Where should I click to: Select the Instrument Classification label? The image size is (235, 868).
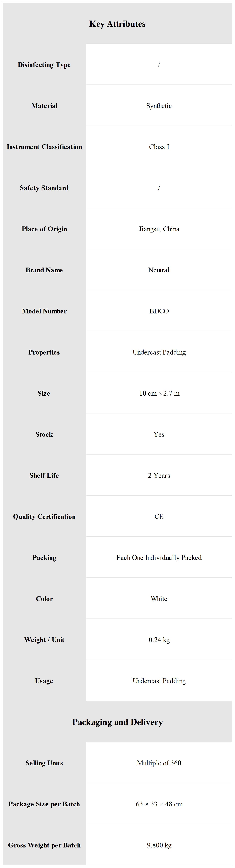click(x=44, y=147)
